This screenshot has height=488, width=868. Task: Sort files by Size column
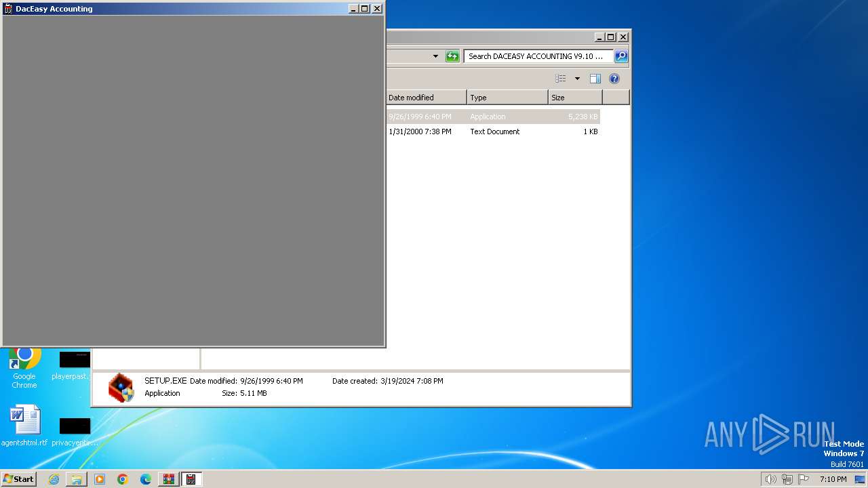tap(575, 98)
